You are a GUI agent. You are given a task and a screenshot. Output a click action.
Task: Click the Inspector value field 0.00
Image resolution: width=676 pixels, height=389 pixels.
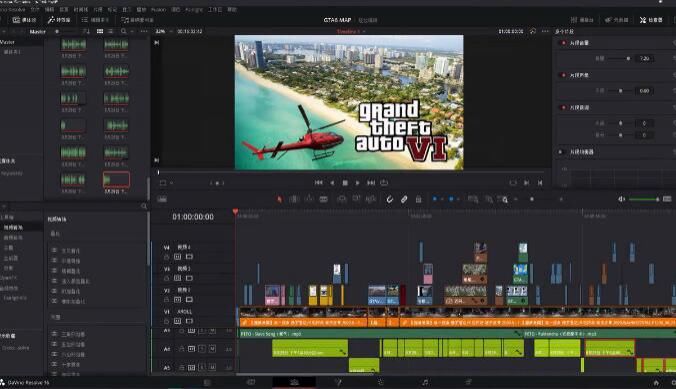coord(644,91)
